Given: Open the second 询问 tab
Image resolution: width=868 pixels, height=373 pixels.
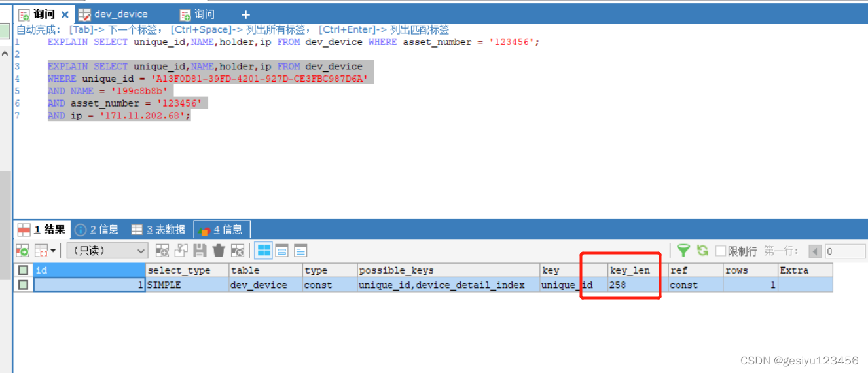Looking at the screenshot, I should tap(196, 14).
